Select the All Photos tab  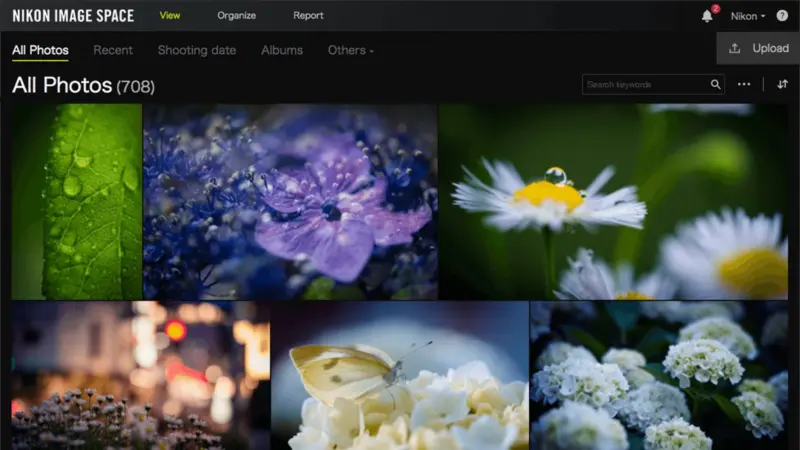[x=40, y=50]
